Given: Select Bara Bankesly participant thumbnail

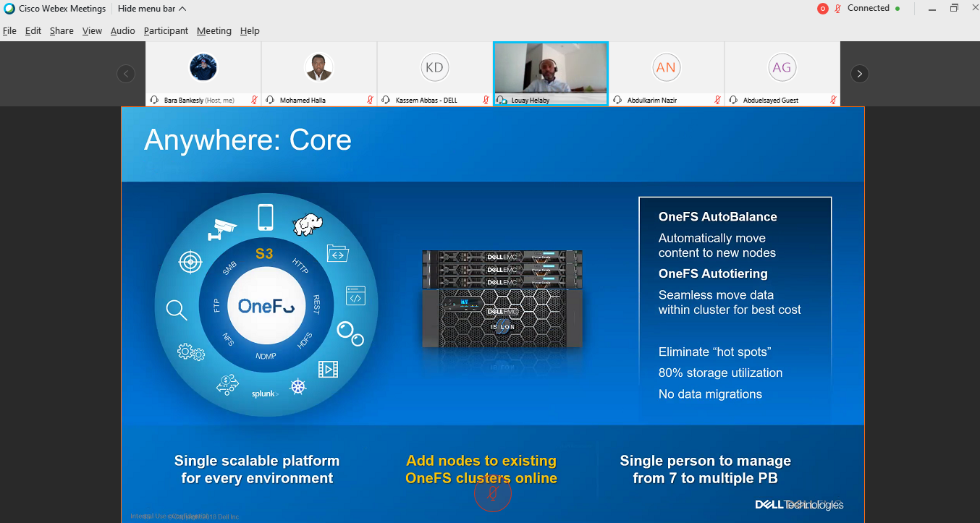Looking at the screenshot, I should (x=203, y=74).
